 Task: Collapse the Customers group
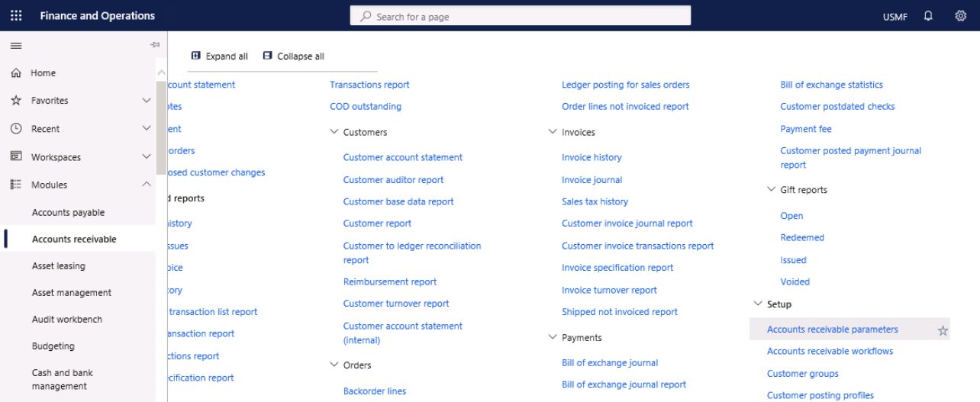point(334,132)
